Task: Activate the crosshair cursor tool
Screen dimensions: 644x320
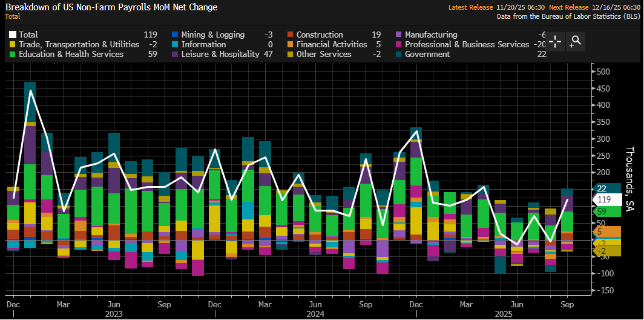Action: pyautogui.click(x=556, y=41)
